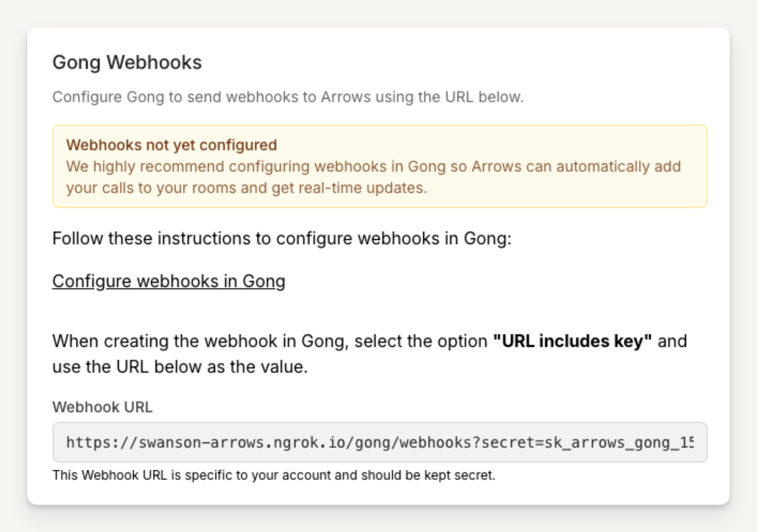Image resolution: width=757 pixels, height=532 pixels.
Task: Click 'get real-time updates' in the warning
Action: click(348, 188)
